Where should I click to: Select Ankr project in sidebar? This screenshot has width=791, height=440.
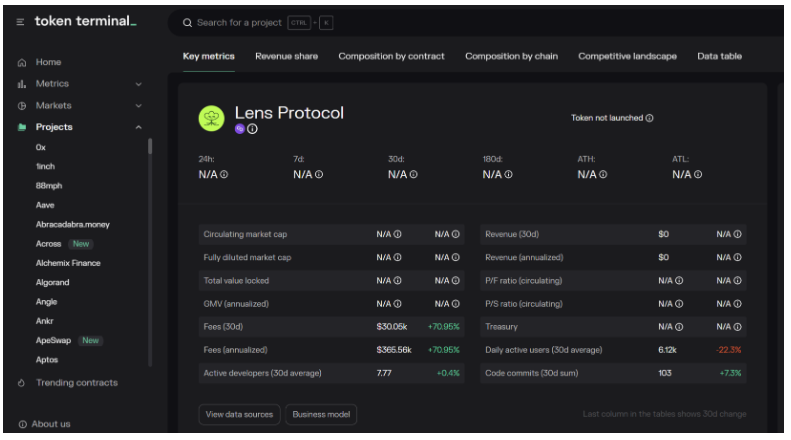[44, 321]
